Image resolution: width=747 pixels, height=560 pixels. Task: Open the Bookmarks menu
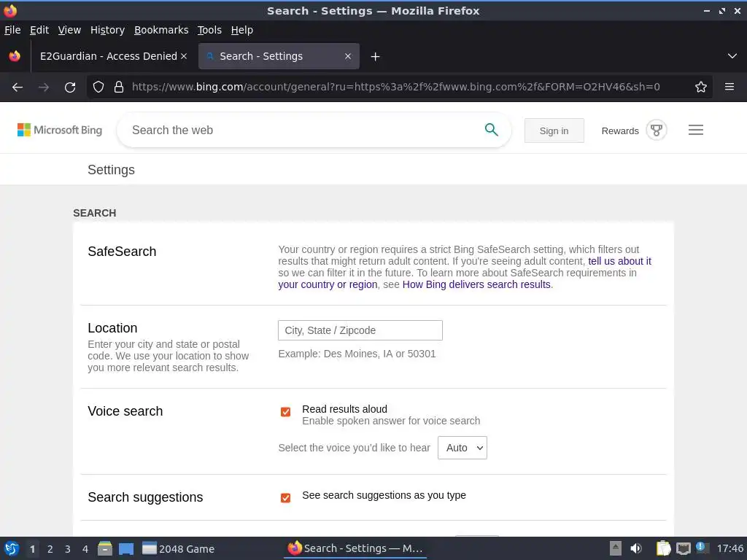click(x=161, y=30)
